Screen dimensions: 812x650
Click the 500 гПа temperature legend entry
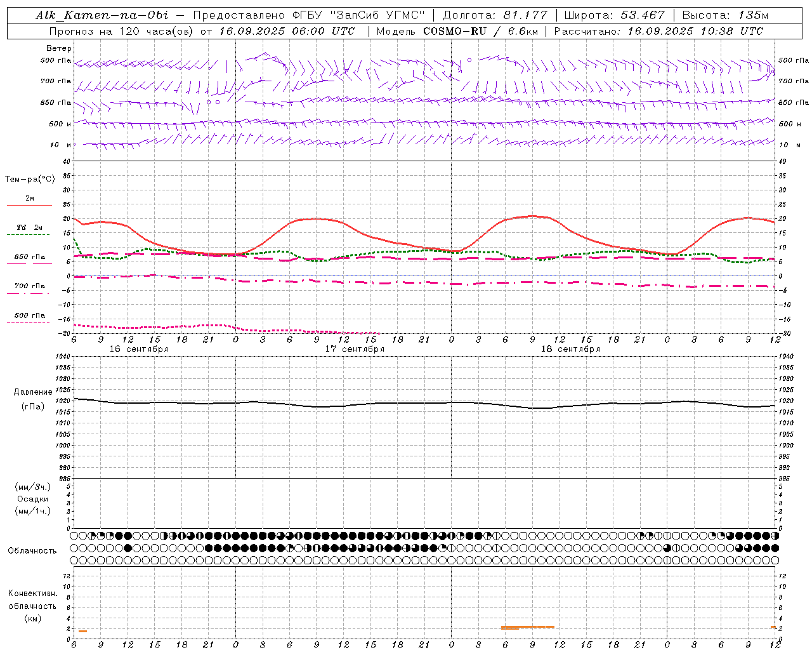[30, 315]
